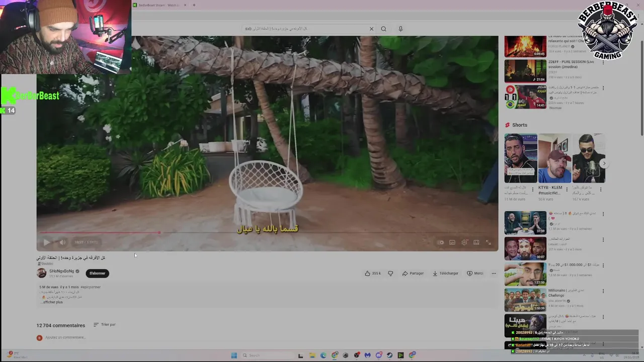Viewport: 644px width, 362px height.
Task: Open SHoNgxBoNg channel avatar
Action: [x=41, y=273]
